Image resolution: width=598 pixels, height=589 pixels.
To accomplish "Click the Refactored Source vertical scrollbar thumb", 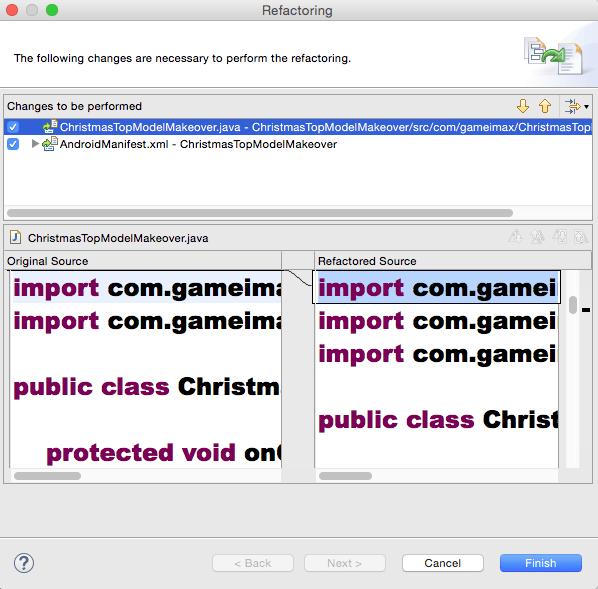I will pos(572,305).
